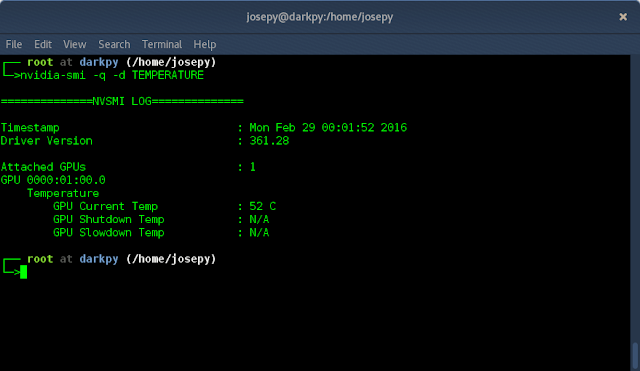Click darkpy in the first prompt line

99,62
